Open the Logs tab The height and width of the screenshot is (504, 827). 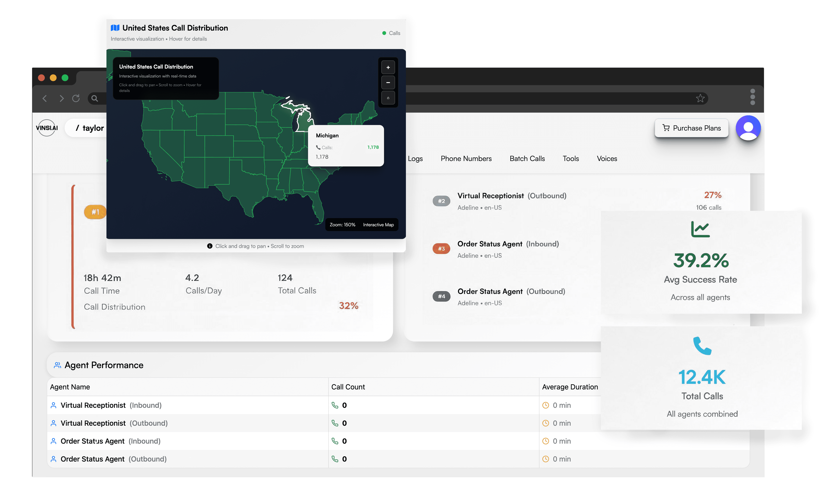pos(415,158)
